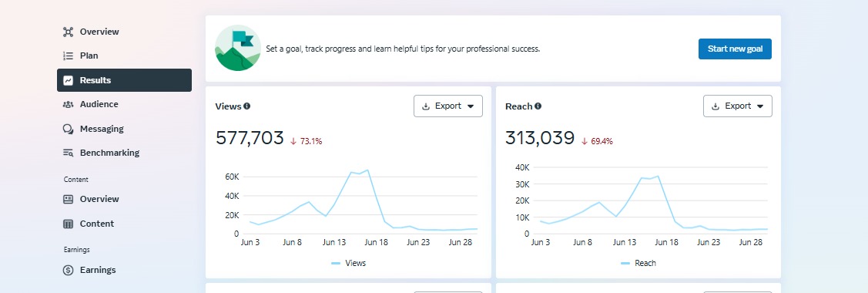
Task: Click the Audience people icon
Action: pyautogui.click(x=68, y=104)
